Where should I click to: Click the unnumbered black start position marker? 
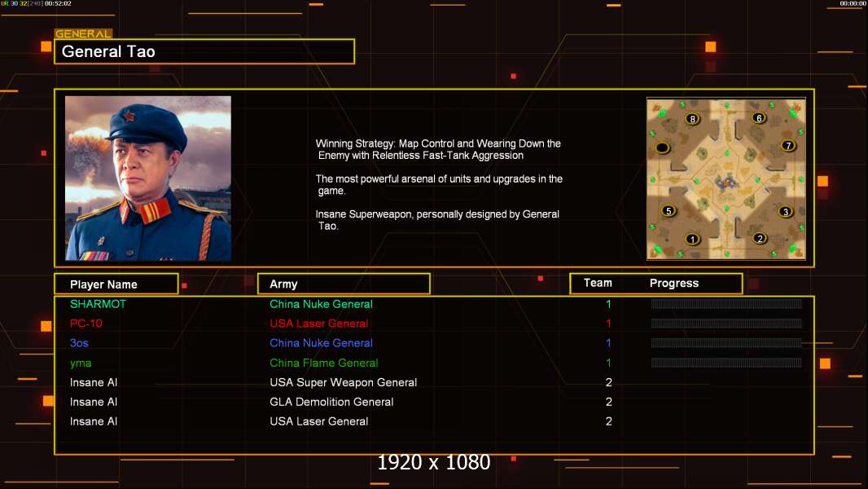tap(662, 148)
